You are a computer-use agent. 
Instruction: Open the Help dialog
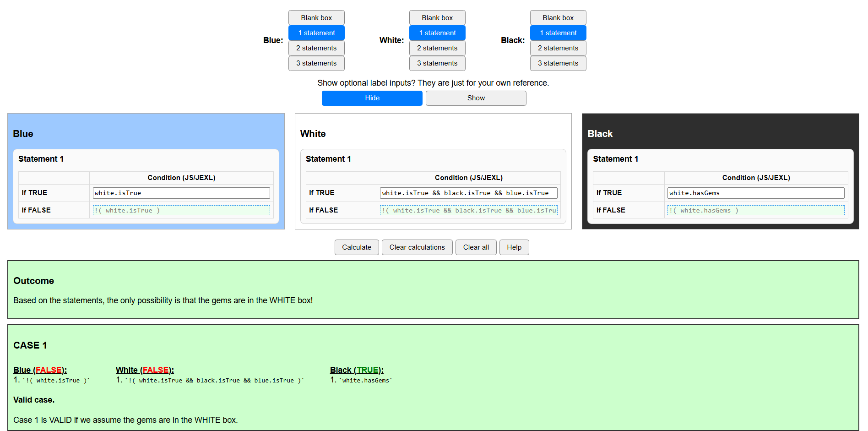(514, 247)
